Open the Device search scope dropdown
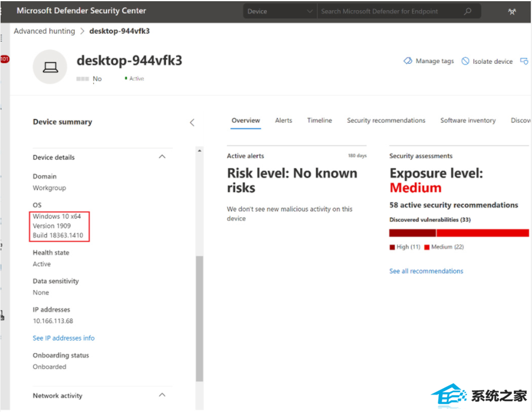 (280, 11)
